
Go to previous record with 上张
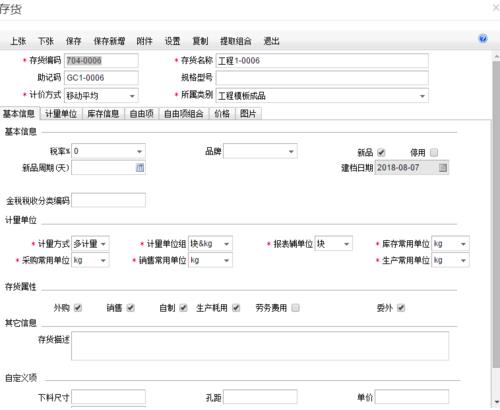tap(18, 41)
